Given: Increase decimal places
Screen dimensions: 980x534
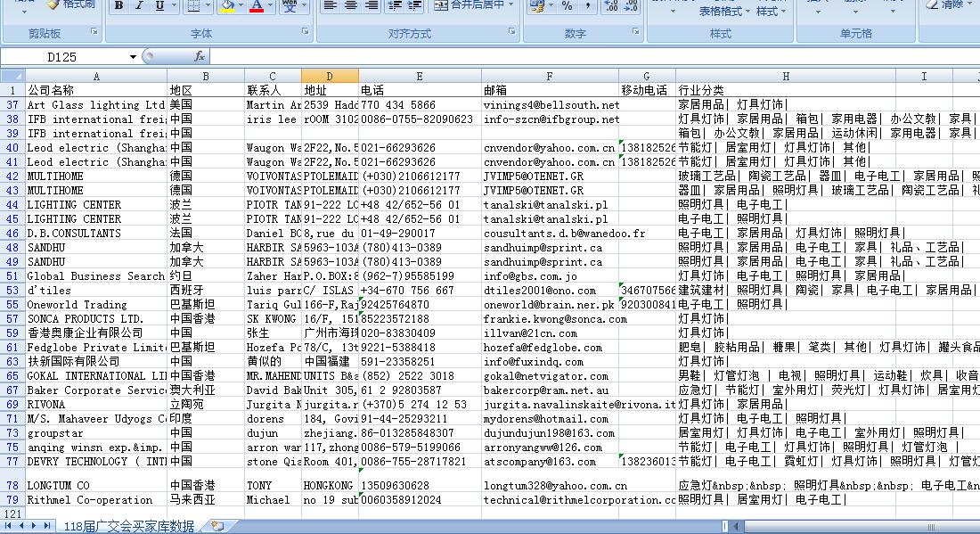Looking at the screenshot, I should pos(611,5).
